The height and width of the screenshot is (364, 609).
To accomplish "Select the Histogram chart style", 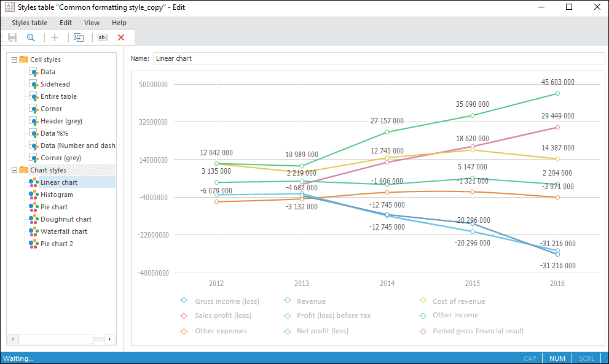I will click(x=57, y=195).
